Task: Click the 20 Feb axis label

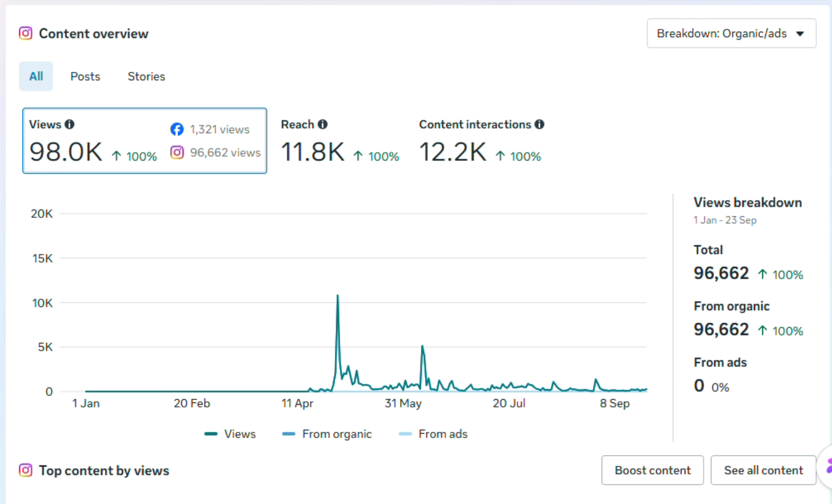Action: pyautogui.click(x=192, y=404)
